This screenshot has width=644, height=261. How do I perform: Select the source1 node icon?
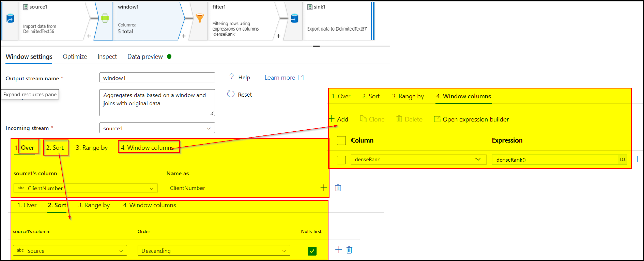(x=10, y=18)
